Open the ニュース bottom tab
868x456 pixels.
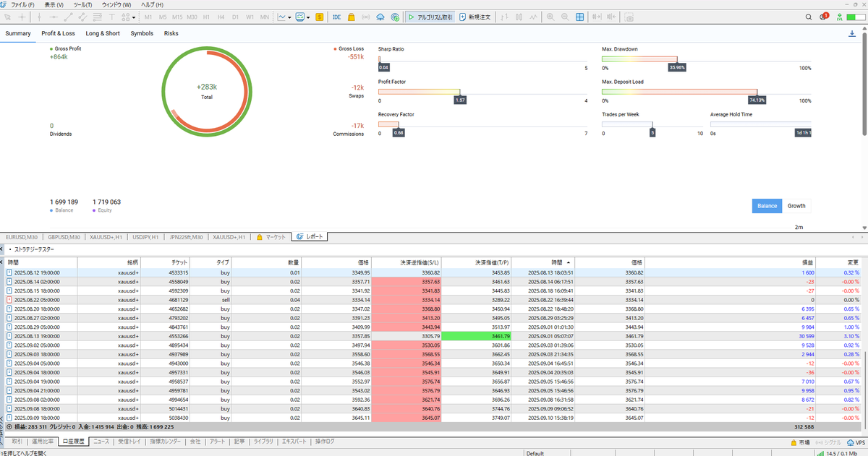[101, 441]
